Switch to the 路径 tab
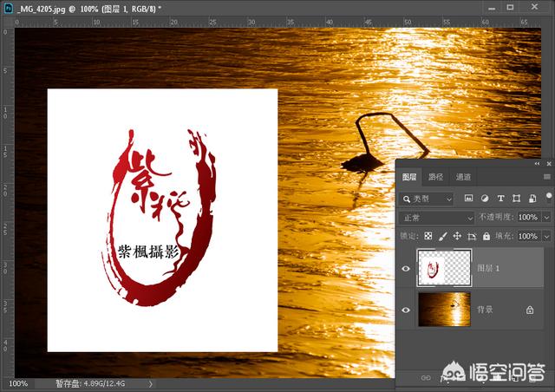This screenshot has height=392, width=555. click(435, 177)
